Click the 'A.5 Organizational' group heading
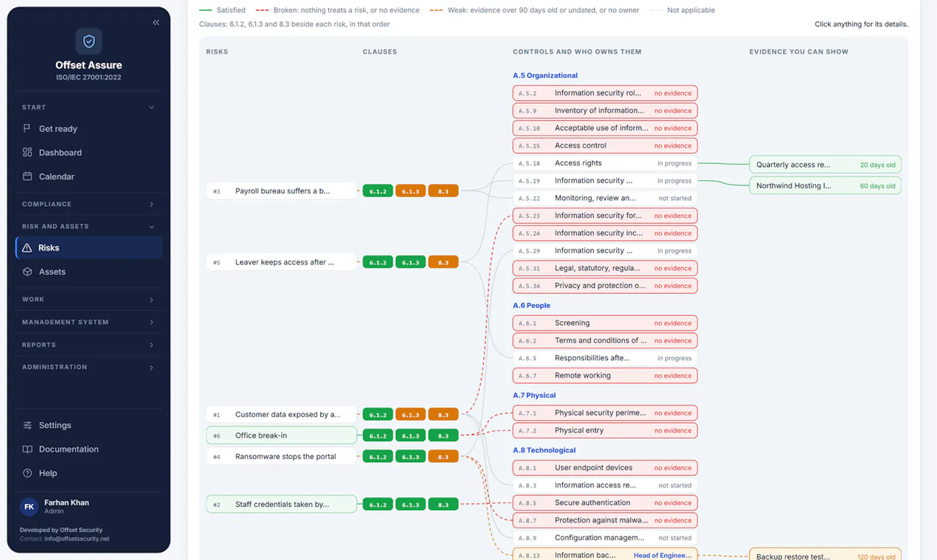This screenshot has width=937, height=560. point(545,75)
